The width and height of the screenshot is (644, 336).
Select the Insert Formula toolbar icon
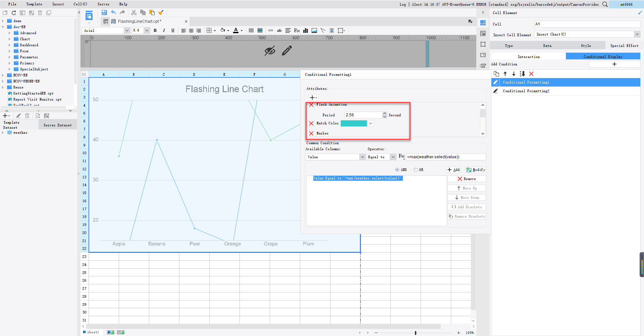click(x=297, y=30)
